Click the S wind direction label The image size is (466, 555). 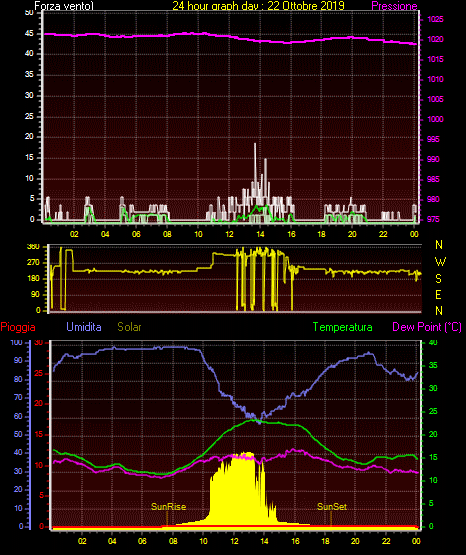coord(438,279)
